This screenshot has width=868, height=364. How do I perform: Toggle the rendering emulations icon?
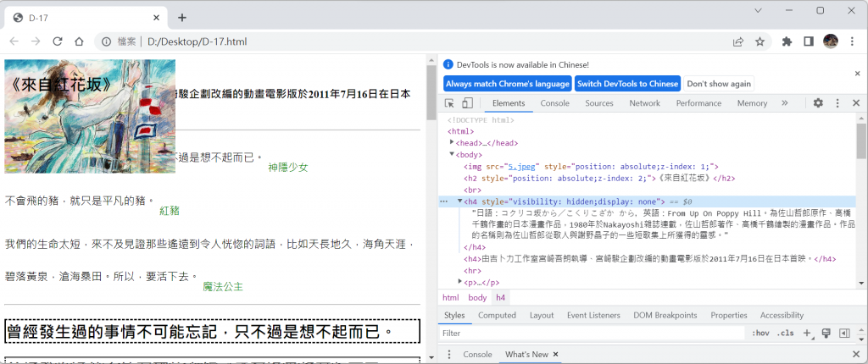point(826,333)
